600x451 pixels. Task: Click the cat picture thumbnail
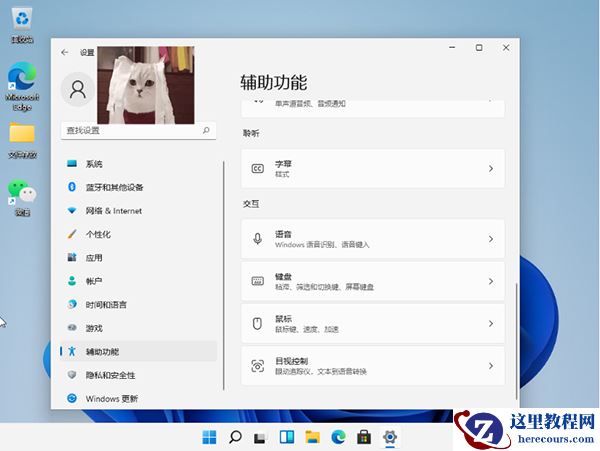click(145, 85)
